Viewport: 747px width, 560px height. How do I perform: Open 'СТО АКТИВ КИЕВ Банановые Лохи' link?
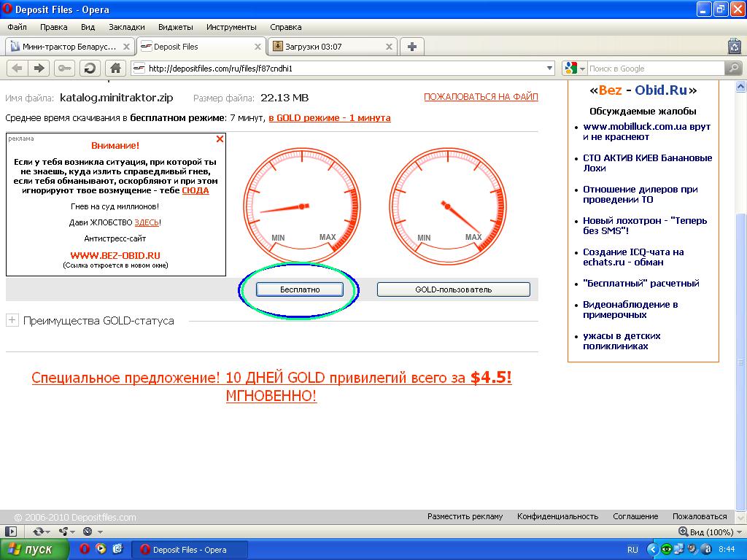point(648,163)
